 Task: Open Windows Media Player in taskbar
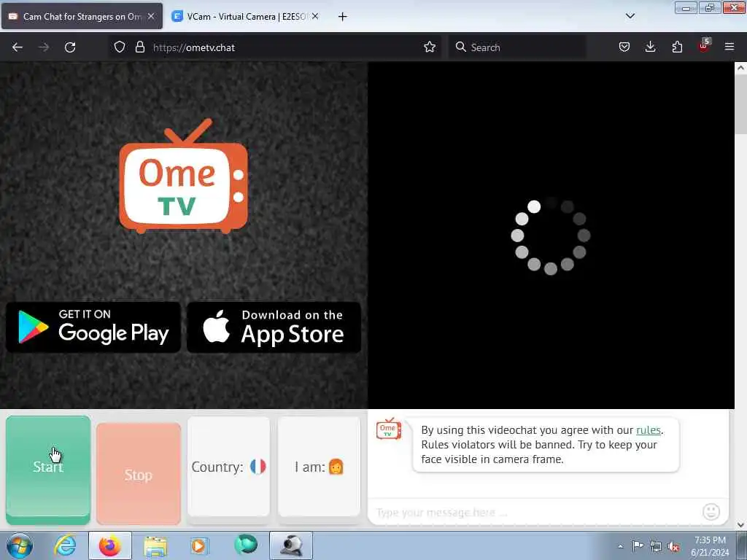pyautogui.click(x=200, y=545)
